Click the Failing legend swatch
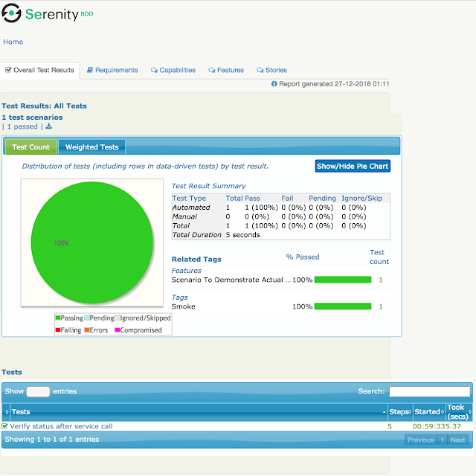Image resolution: width=476 pixels, height=476 pixels. coord(58,330)
